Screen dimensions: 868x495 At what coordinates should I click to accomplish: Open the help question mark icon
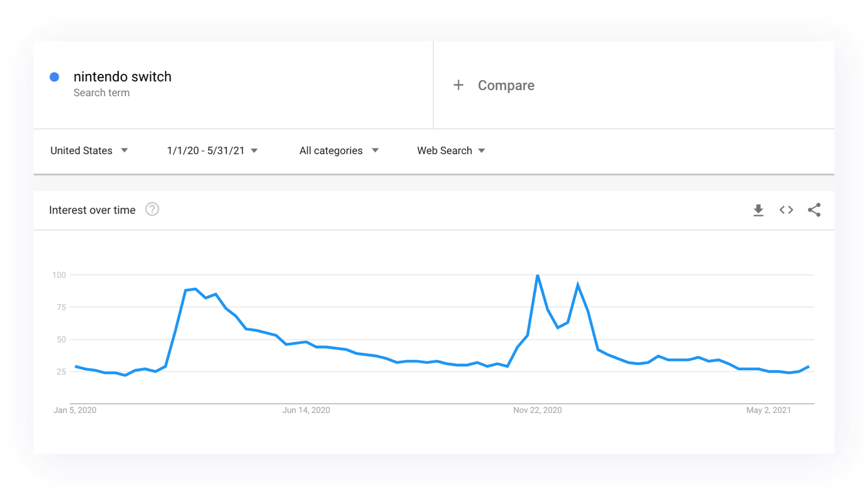[152, 210]
